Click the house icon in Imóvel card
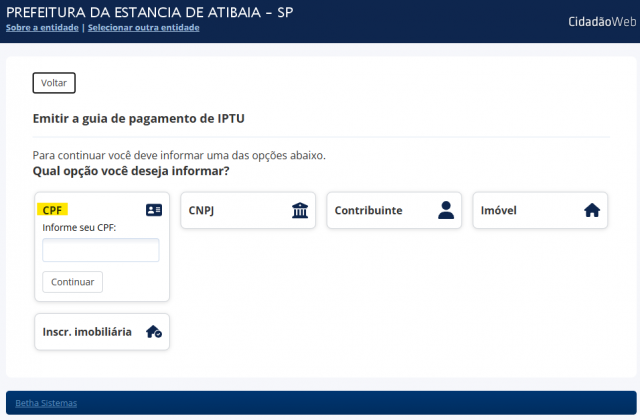The image size is (640, 420). point(591,210)
